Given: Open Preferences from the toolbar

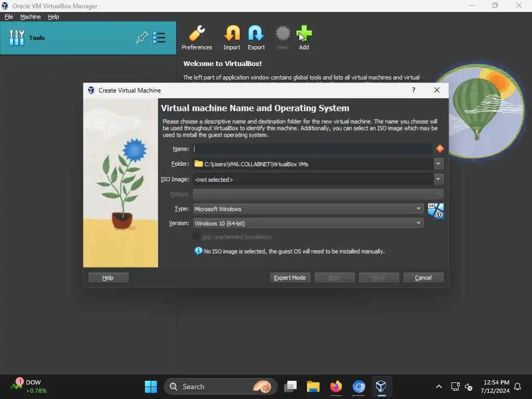Looking at the screenshot, I should (197, 37).
